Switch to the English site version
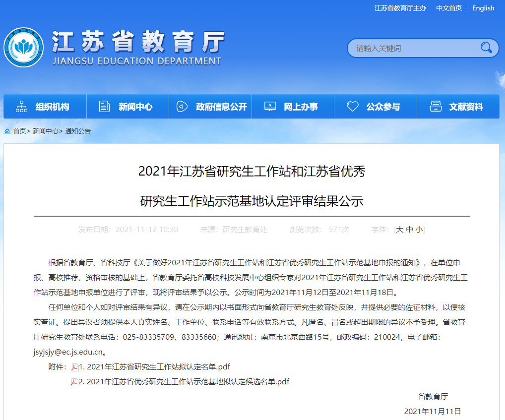505x420 pixels. pos(483,8)
